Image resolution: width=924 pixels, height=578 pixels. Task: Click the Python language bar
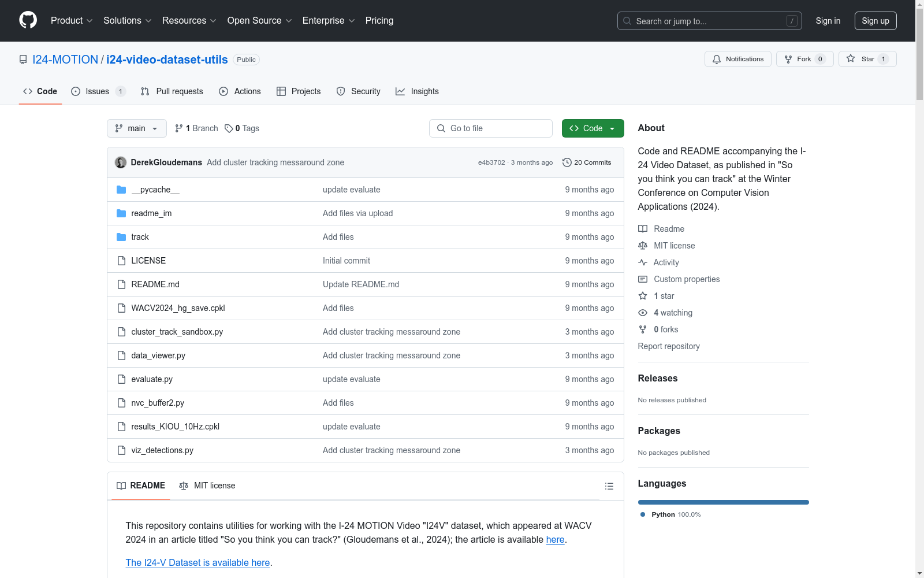(x=724, y=502)
